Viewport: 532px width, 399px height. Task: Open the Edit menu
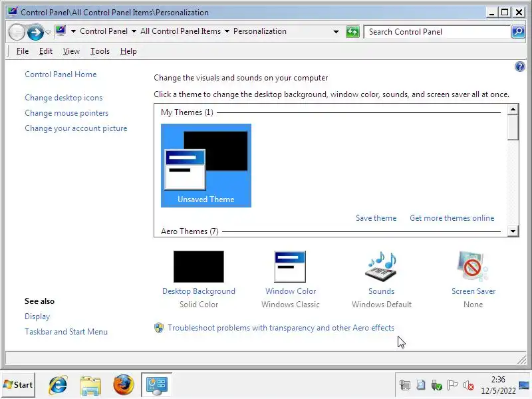(x=45, y=51)
